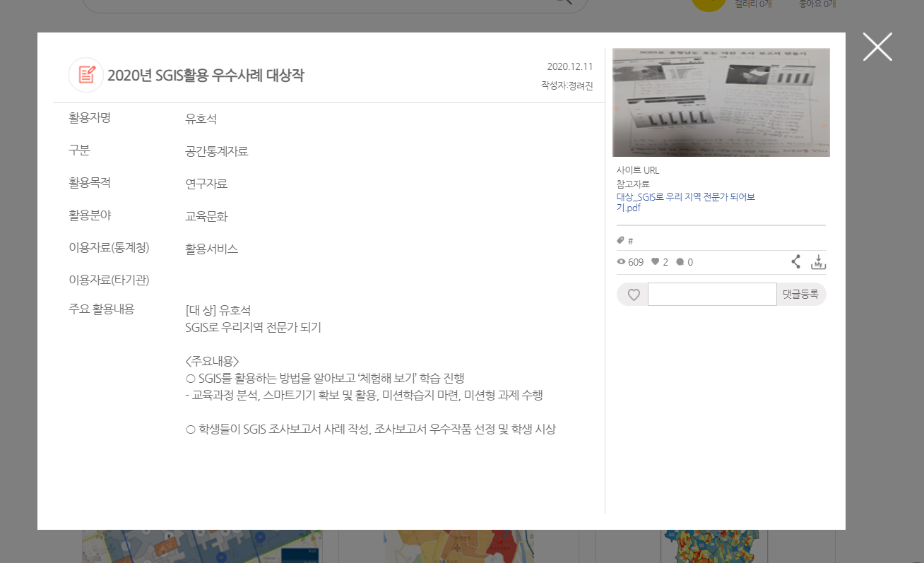Open the 대상_SGIS로 우리 지역 전문가 되어보기.pdf link

[685, 202]
